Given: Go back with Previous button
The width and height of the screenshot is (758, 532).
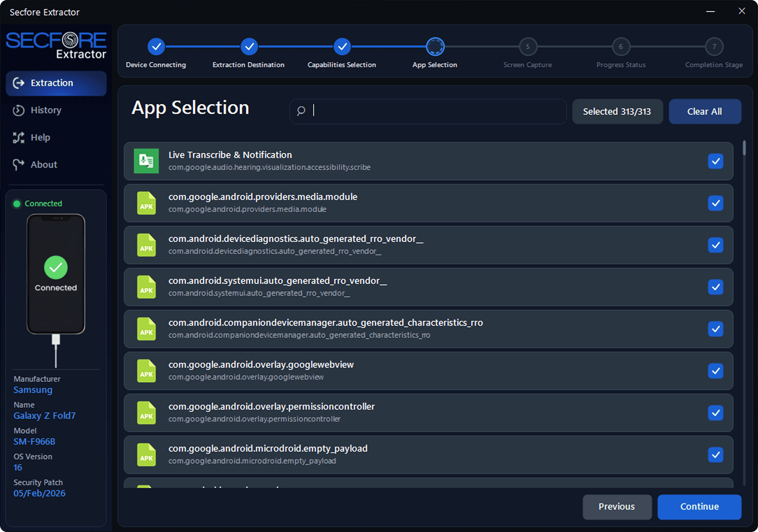Looking at the screenshot, I should 617,507.
